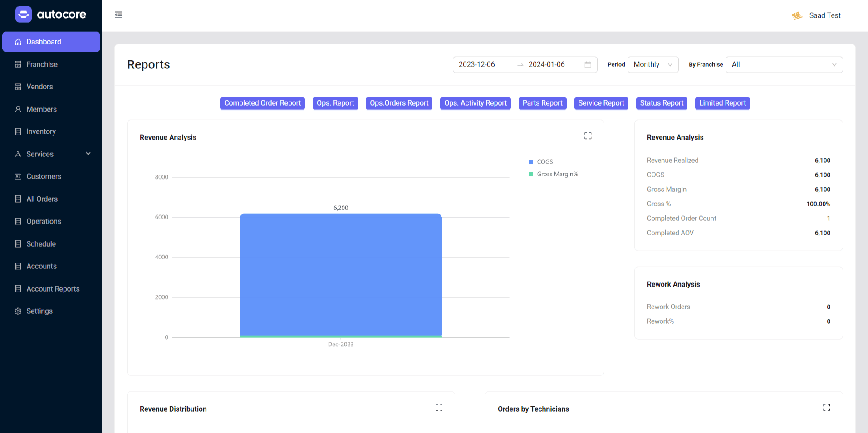Open Operations from sidebar

[x=51, y=221]
